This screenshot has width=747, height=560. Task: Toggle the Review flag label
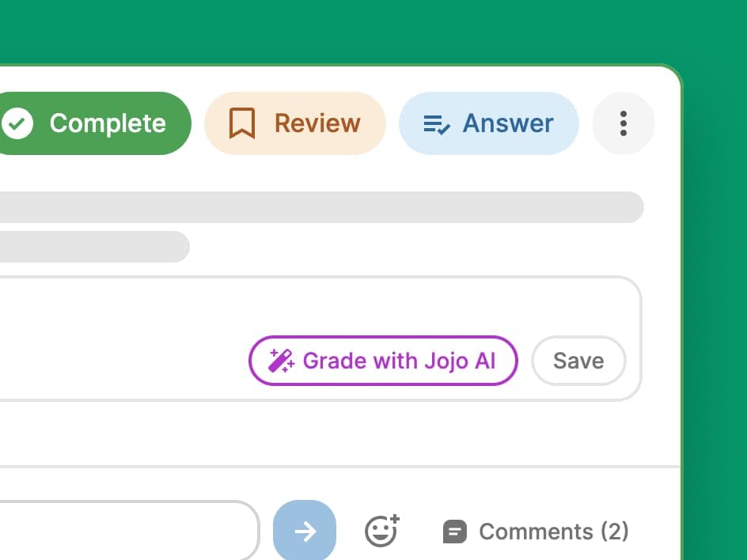tap(317, 123)
